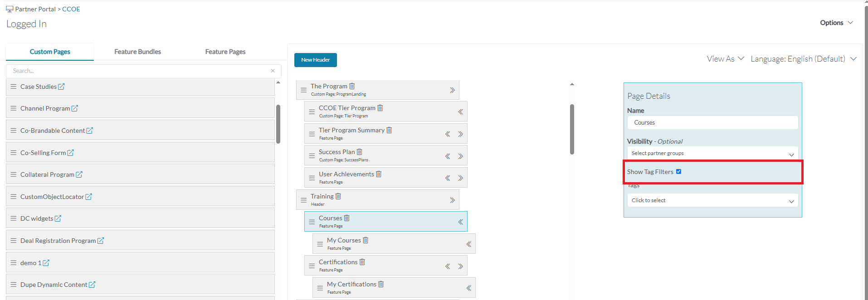This screenshot has height=300, width=868.
Task: Switch to Feature Bundles tab
Action: coord(137,52)
